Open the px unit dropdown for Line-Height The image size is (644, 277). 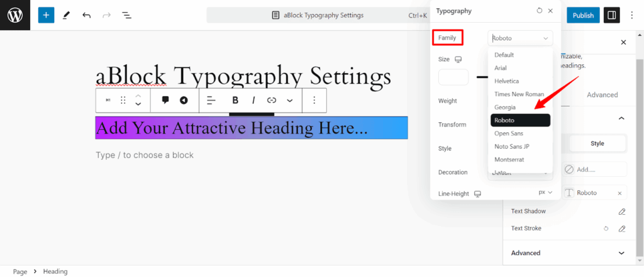[x=545, y=192]
